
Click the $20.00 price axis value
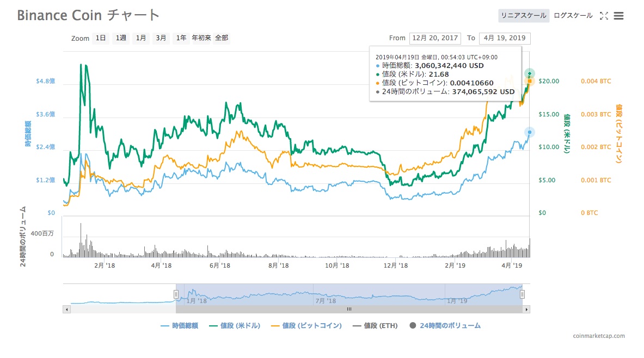(x=549, y=81)
